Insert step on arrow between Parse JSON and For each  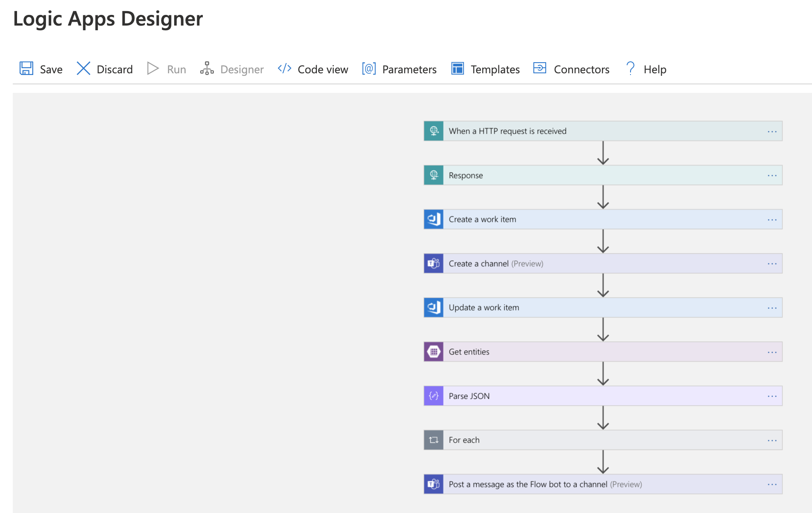tap(603, 418)
